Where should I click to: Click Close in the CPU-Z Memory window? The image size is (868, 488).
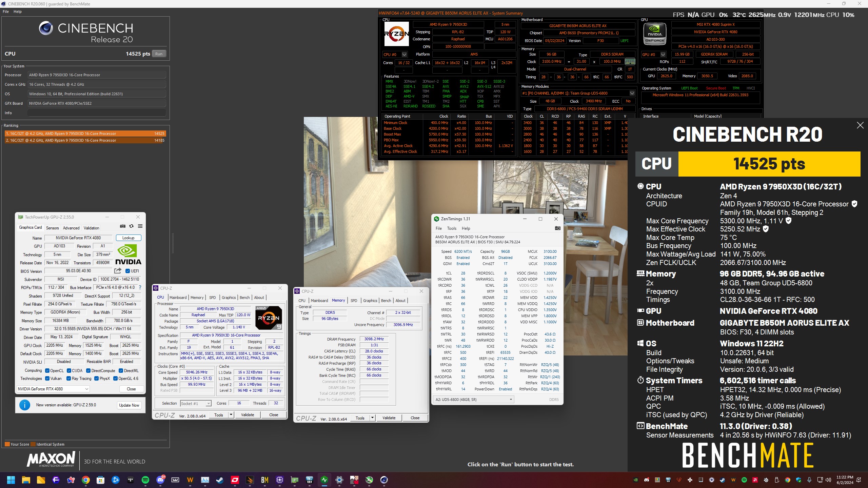click(415, 418)
